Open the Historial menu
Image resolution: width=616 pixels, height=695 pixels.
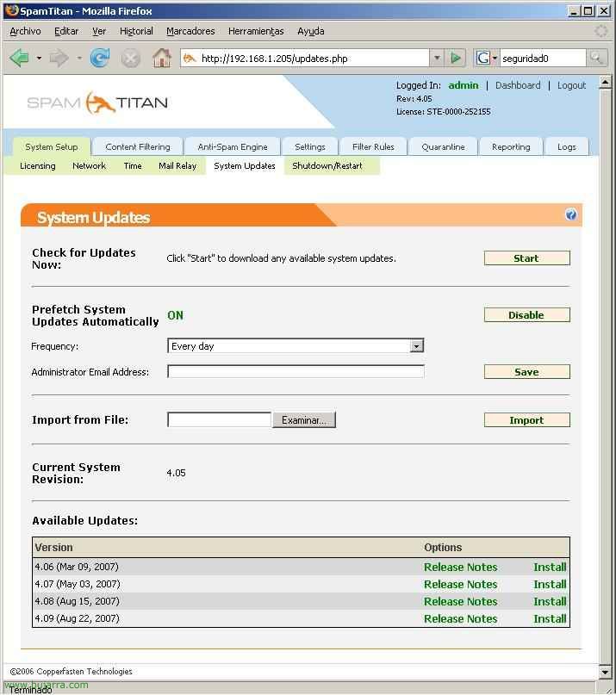coord(136,31)
